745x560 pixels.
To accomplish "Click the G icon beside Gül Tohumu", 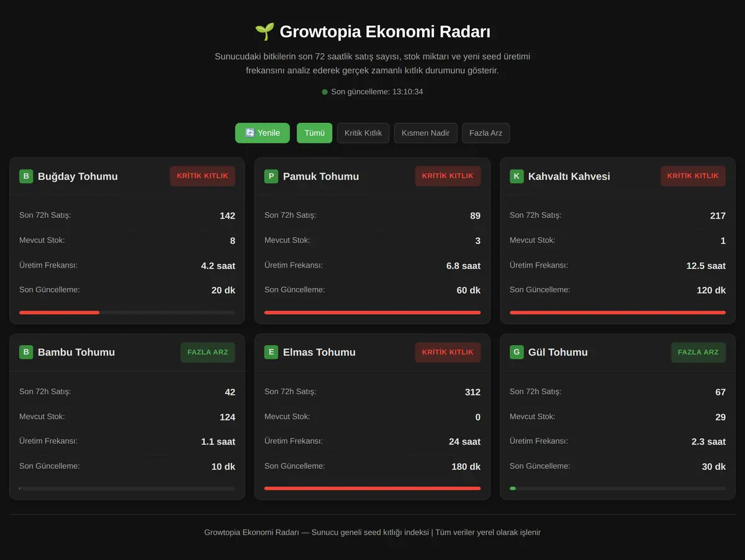I will tap(517, 352).
